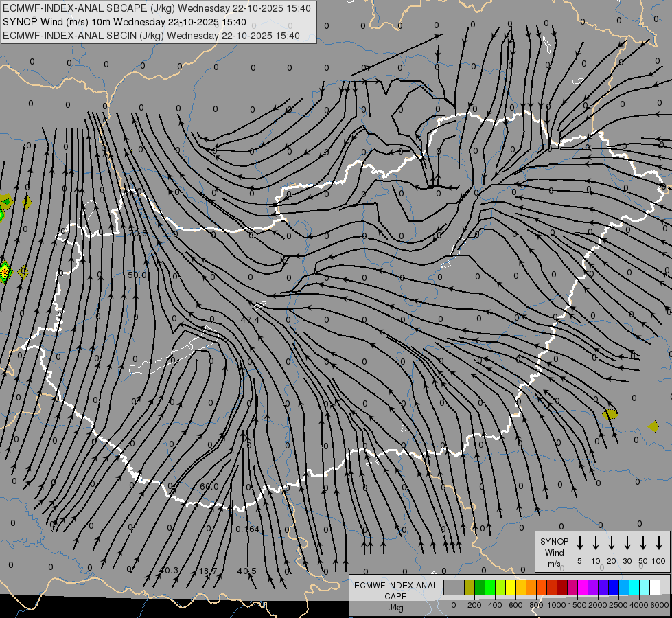Select the 60.0 value label on map
The height and width of the screenshot is (618, 672).
pyautogui.click(x=209, y=487)
